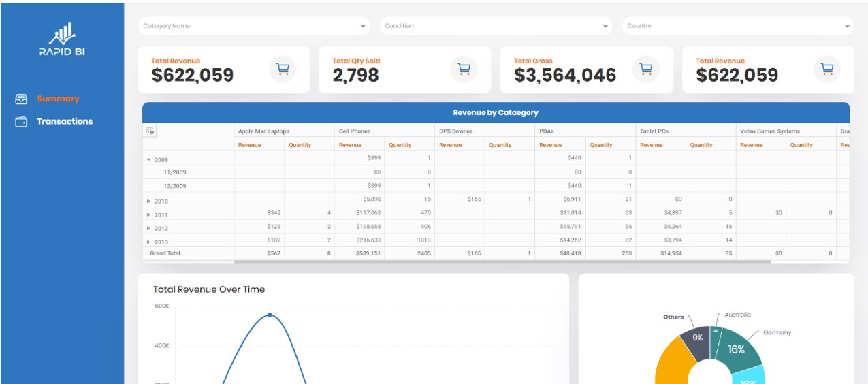Expand the 2013 row
Viewport: 868px width, 384px height.
tap(149, 242)
